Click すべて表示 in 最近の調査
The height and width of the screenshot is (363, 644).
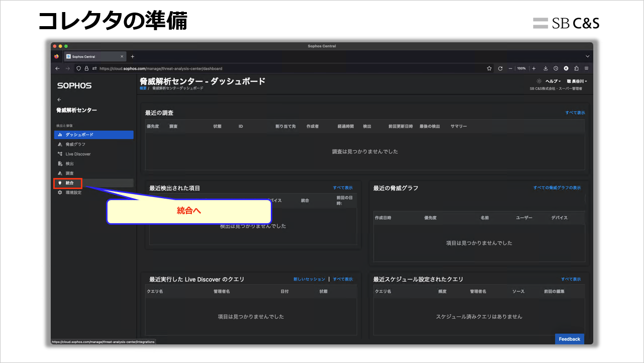[575, 113]
